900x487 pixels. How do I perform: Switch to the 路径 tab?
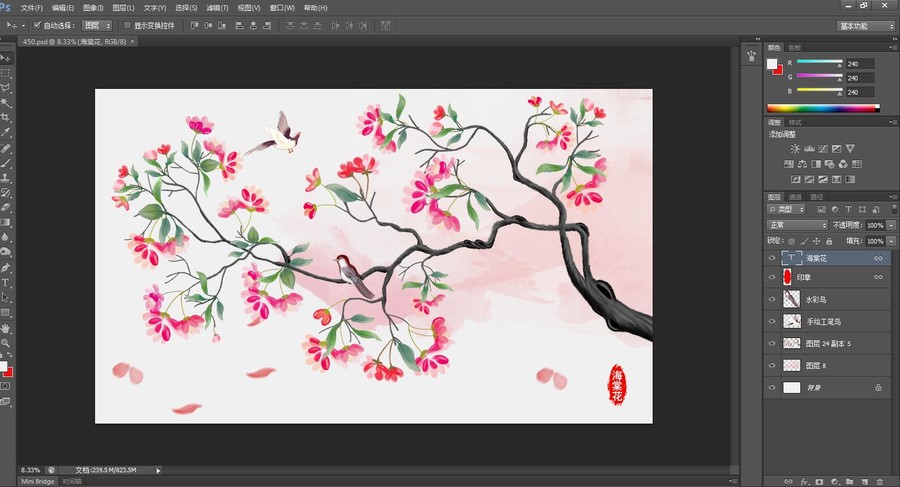pos(816,197)
